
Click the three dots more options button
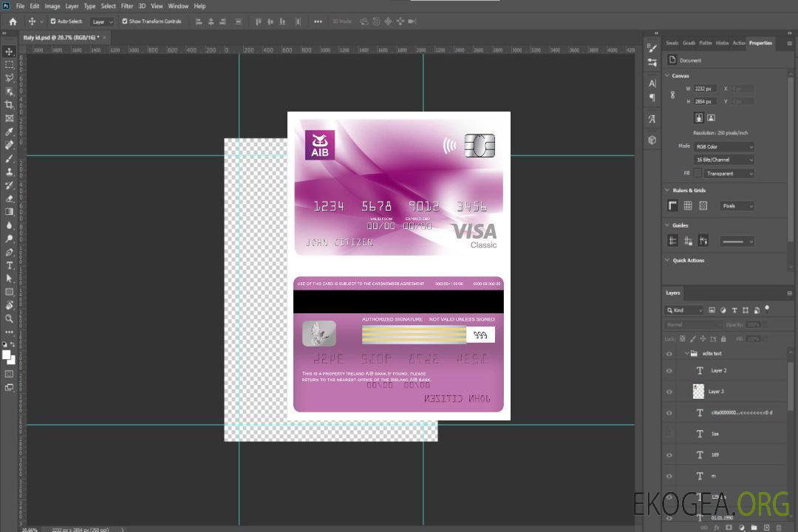pyautogui.click(x=318, y=21)
